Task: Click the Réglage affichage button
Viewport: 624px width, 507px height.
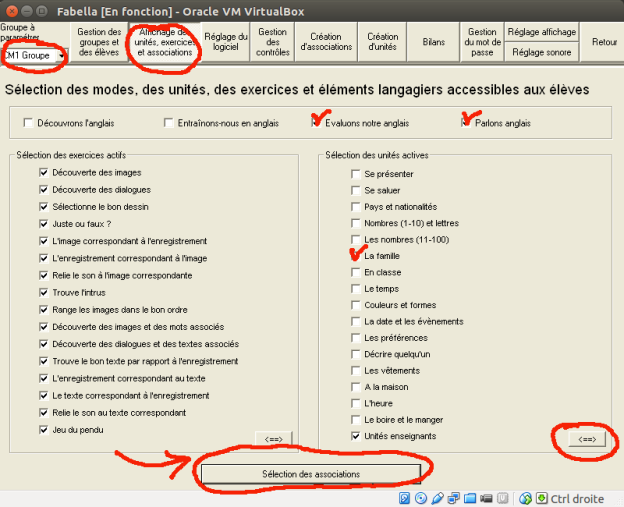Action: pyautogui.click(x=542, y=32)
